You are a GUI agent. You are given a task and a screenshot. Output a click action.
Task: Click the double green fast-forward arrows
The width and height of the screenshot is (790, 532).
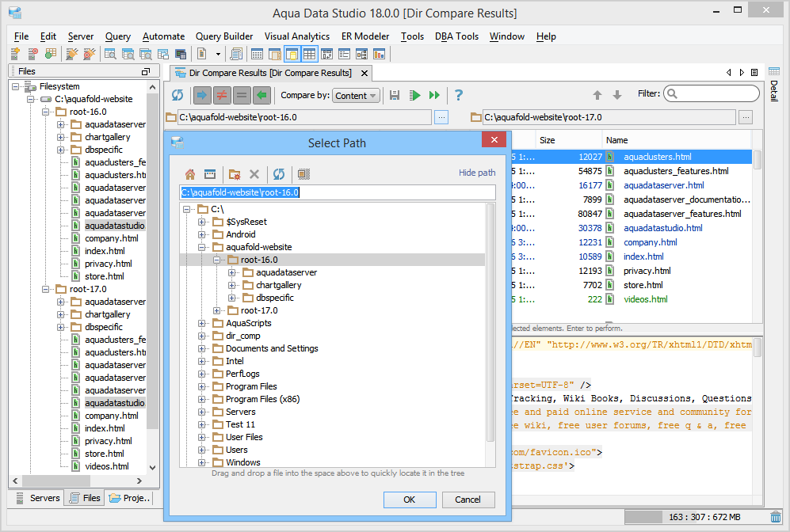click(434, 95)
